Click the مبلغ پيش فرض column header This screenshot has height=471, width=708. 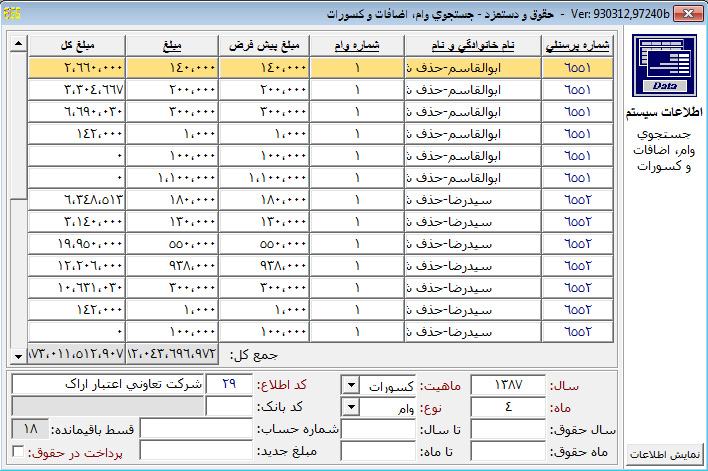[264, 46]
